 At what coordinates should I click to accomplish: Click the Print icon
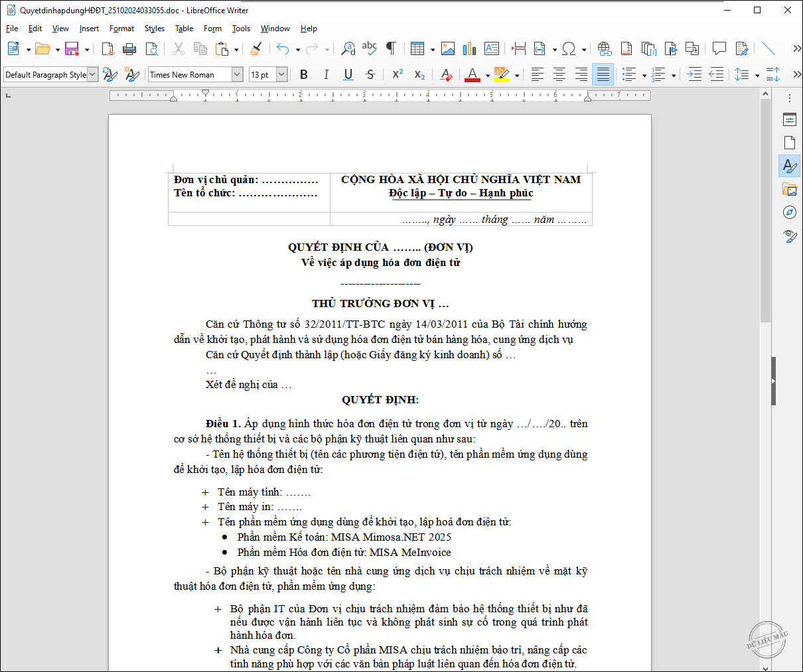click(129, 48)
